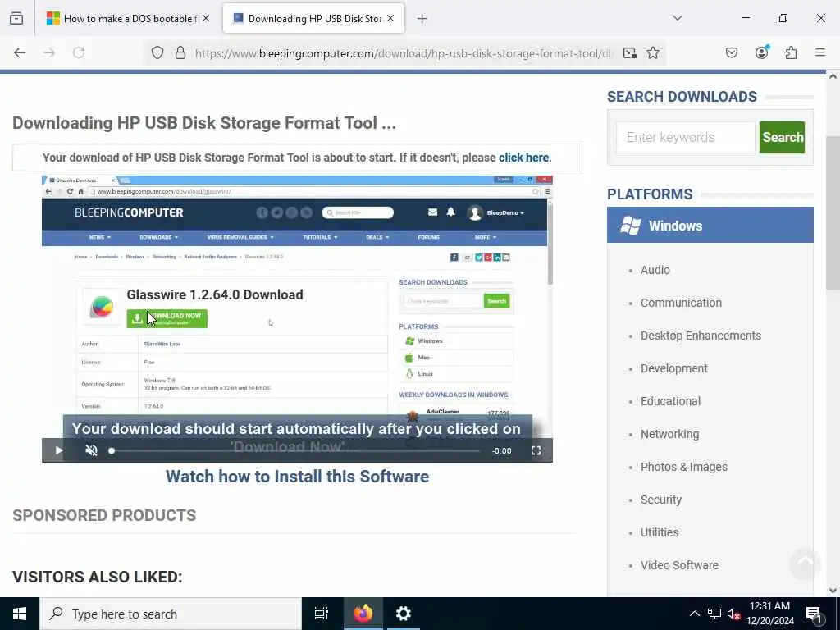Open Firefox account icon
Viewport: 840px width, 630px height.
coord(761,52)
